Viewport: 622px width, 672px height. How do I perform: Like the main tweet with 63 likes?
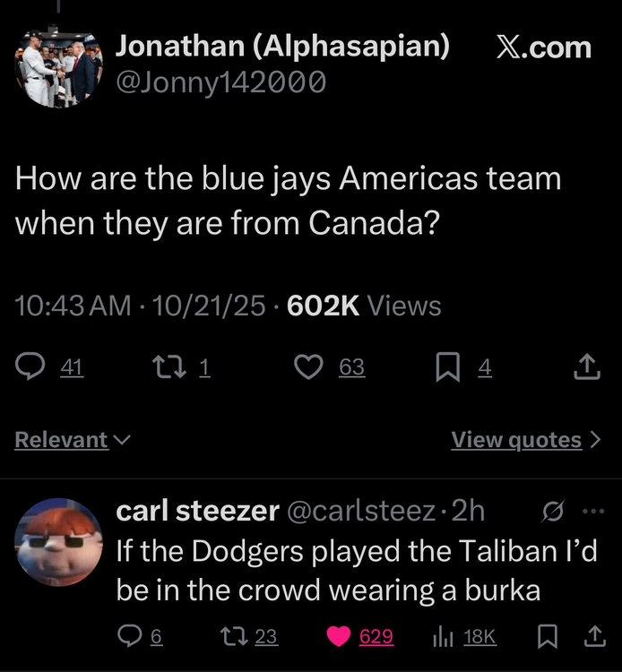(x=309, y=367)
